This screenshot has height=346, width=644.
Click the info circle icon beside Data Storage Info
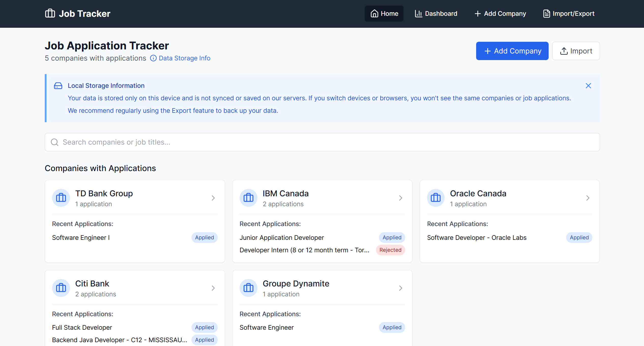point(153,58)
